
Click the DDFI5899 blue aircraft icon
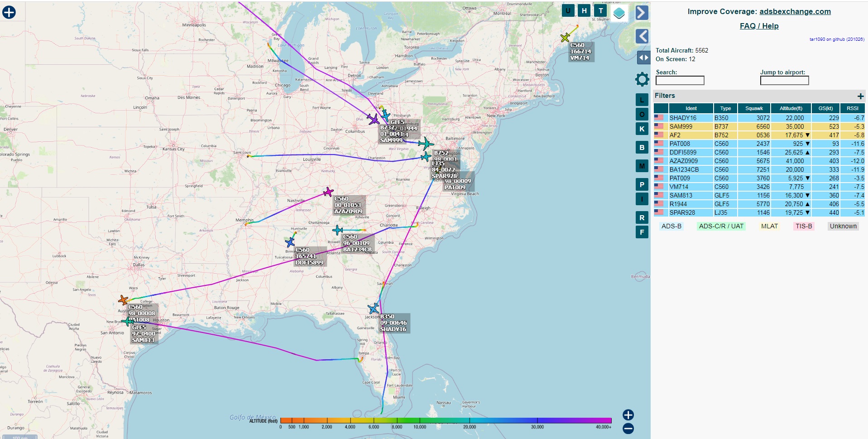point(290,242)
